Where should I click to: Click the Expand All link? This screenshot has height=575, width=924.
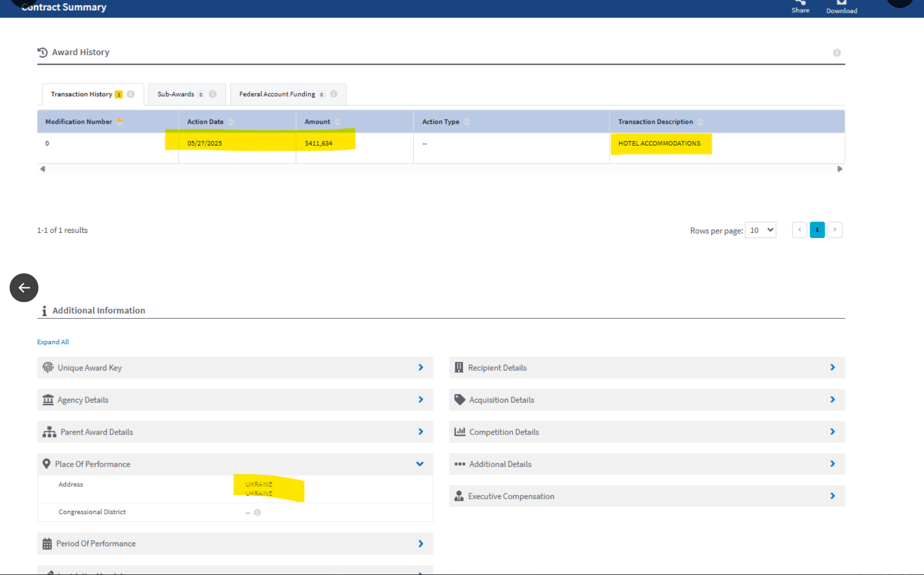53,342
